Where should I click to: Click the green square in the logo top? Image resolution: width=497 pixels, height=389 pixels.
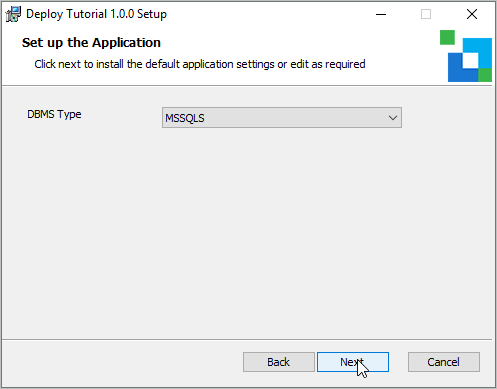(x=447, y=37)
